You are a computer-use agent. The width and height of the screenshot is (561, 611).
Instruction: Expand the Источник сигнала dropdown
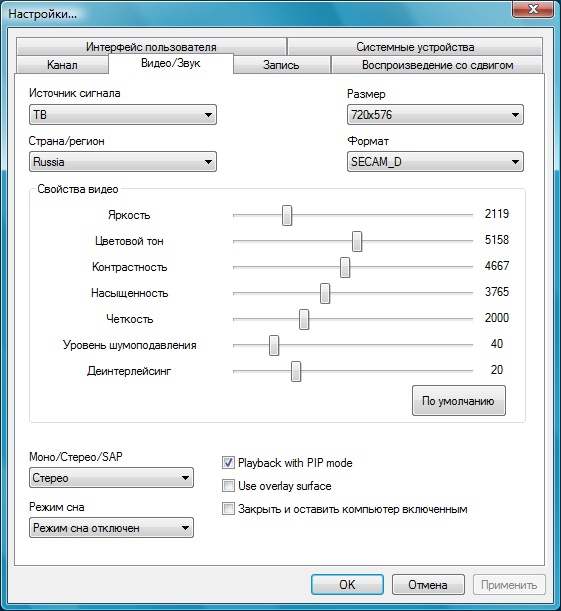(x=123, y=115)
